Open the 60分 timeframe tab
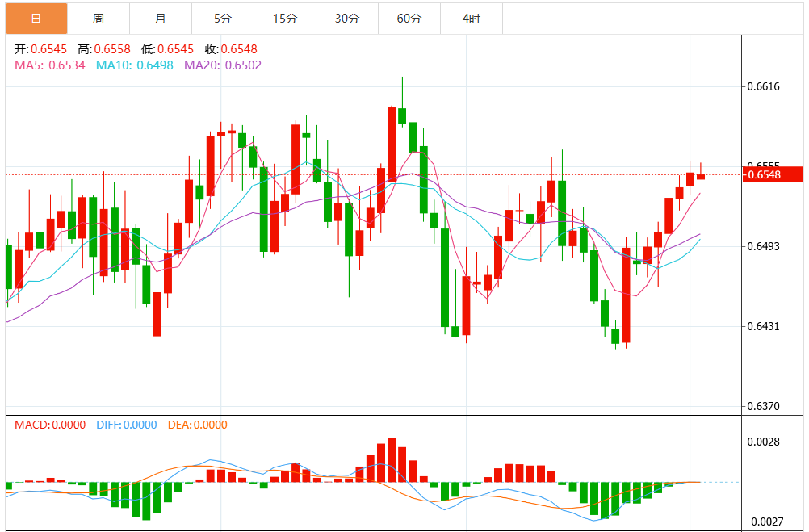 tap(409, 19)
